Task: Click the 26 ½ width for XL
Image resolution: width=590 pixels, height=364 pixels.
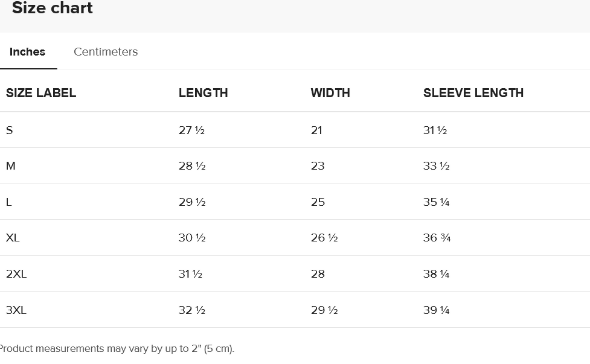Action: pos(324,238)
